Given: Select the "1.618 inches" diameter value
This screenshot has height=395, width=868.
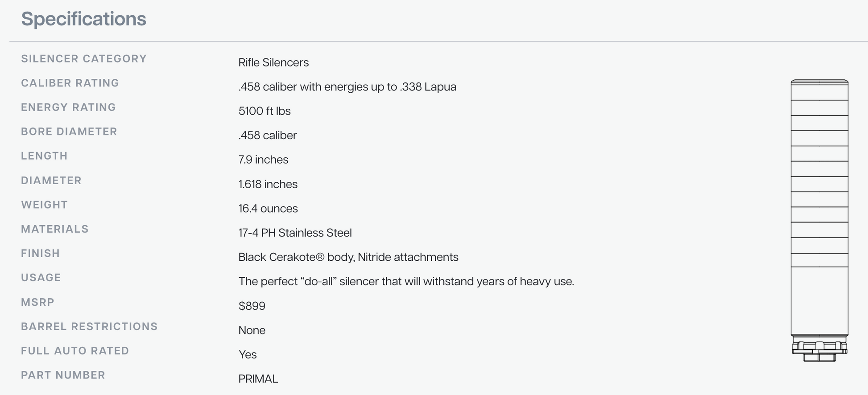Looking at the screenshot, I should (268, 184).
